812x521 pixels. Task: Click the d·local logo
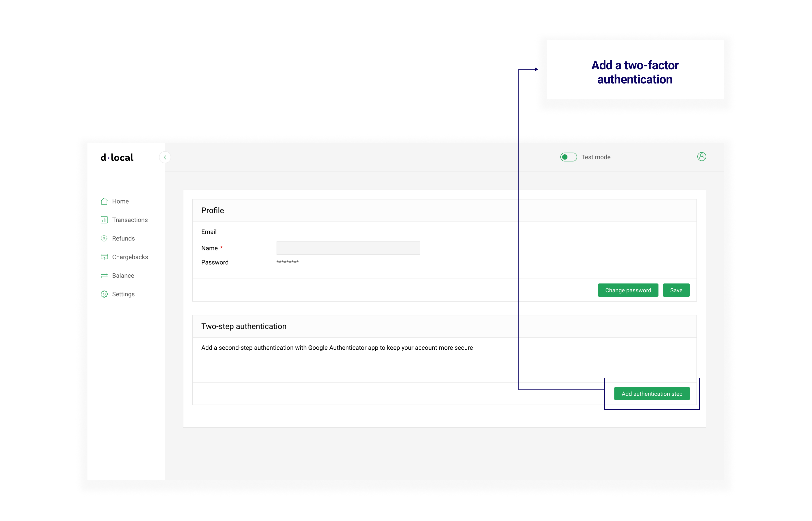(x=117, y=157)
